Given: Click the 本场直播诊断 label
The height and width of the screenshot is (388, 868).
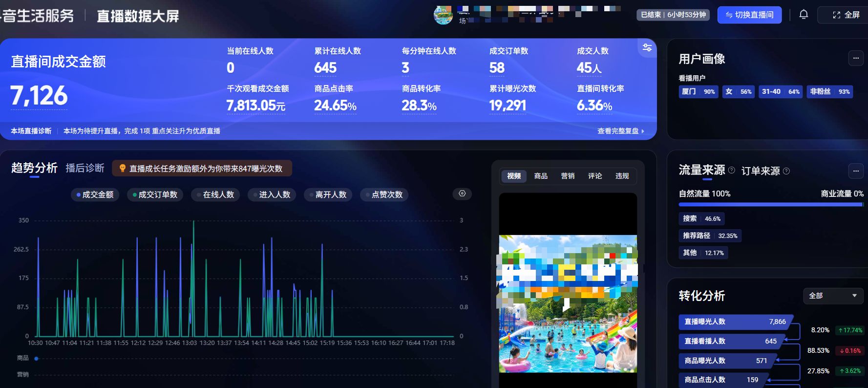Looking at the screenshot, I should point(31,131).
